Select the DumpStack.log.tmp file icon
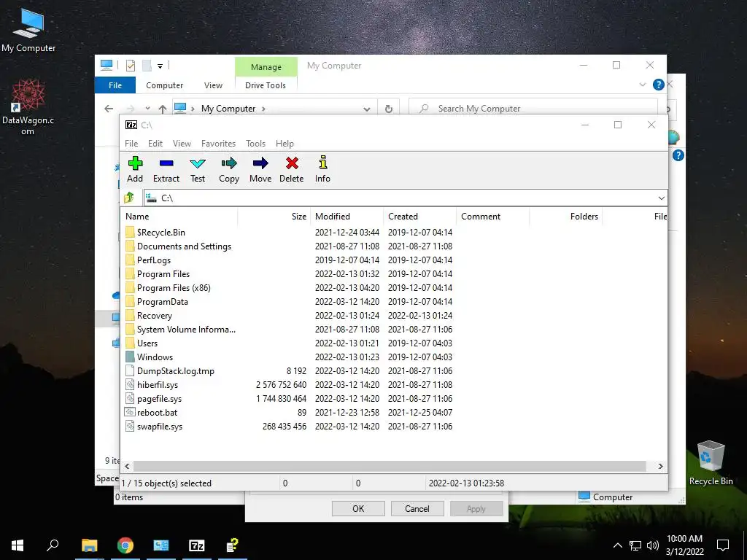This screenshot has width=747, height=560. pyautogui.click(x=130, y=370)
